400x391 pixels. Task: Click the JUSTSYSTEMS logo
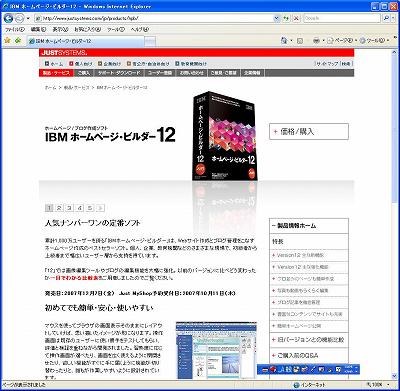pyautogui.click(x=64, y=52)
